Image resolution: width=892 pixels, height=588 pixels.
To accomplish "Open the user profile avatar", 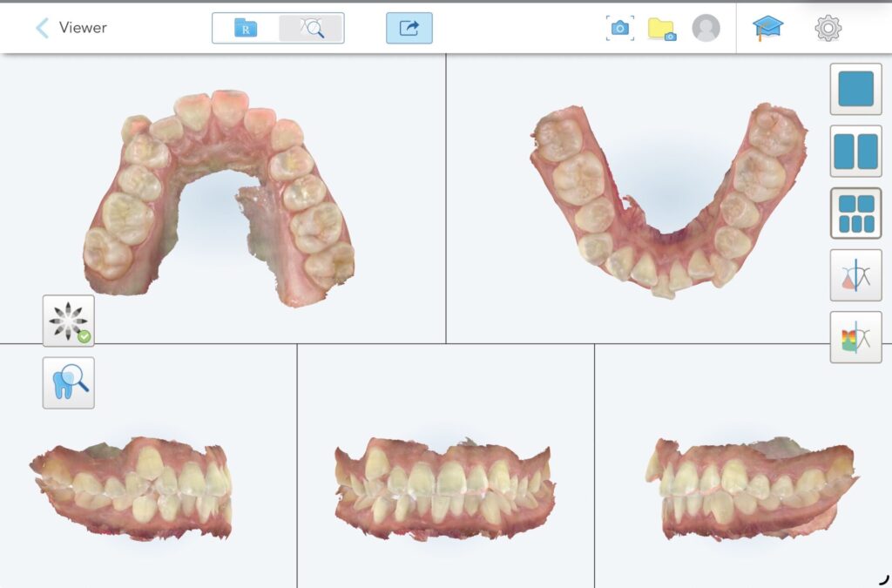I will pyautogui.click(x=706, y=28).
